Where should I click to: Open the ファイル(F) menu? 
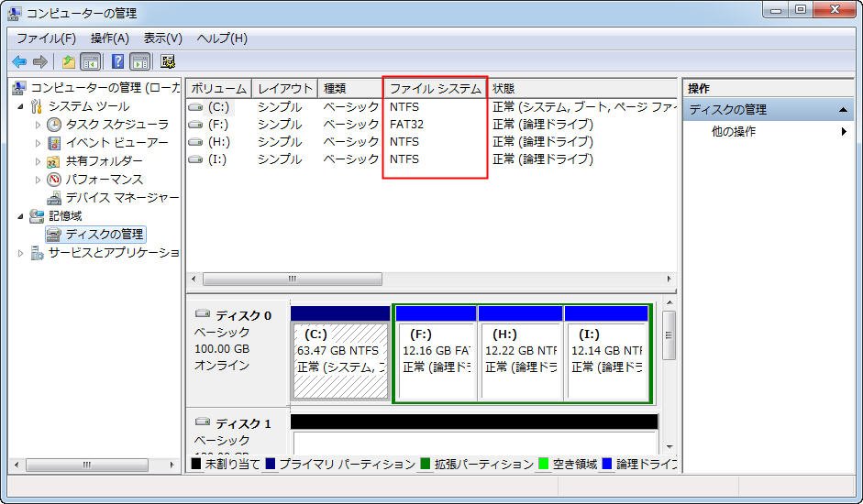point(46,38)
